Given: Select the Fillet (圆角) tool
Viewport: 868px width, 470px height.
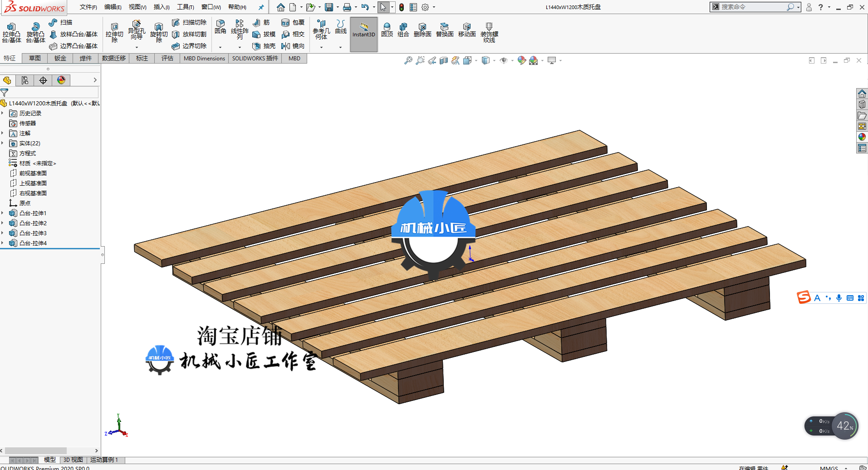Looking at the screenshot, I should tap(221, 27).
